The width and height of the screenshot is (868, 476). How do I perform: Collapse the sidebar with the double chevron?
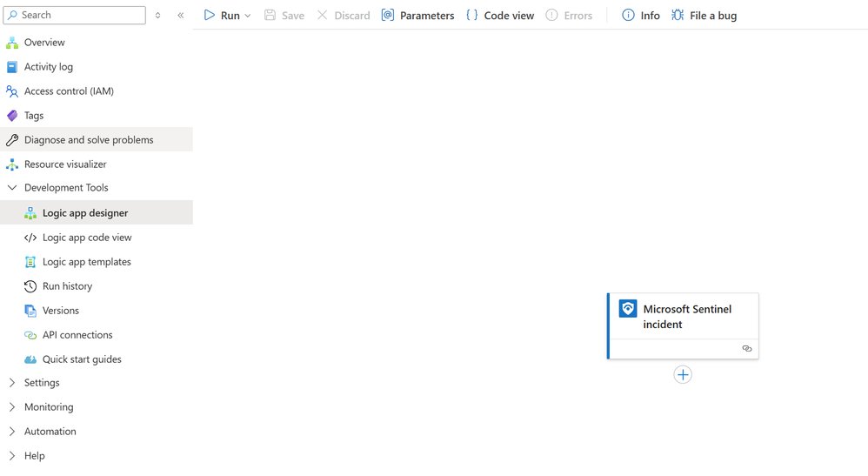click(x=180, y=16)
